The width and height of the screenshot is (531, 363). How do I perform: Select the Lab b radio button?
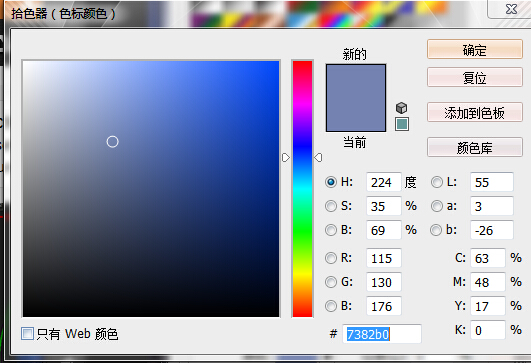(436, 230)
